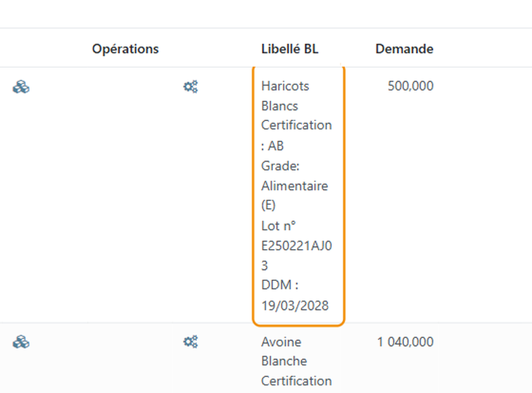
Task: Click the Haricots Blancs label text
Action: coord(285,96)
